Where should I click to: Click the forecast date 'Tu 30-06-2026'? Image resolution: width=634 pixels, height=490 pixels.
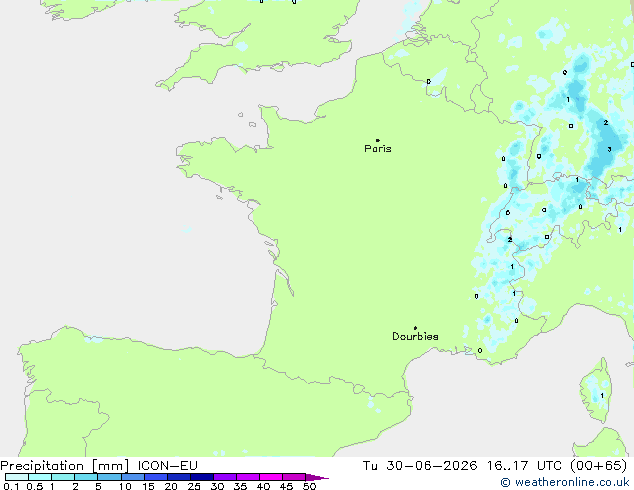tap(420, 466)
